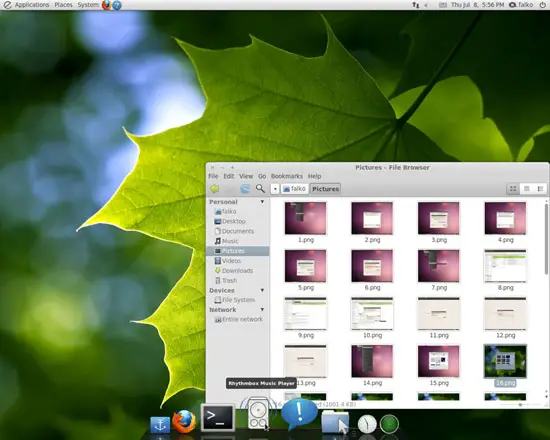Open the Bookmarks menu

[x=287, y=176]
